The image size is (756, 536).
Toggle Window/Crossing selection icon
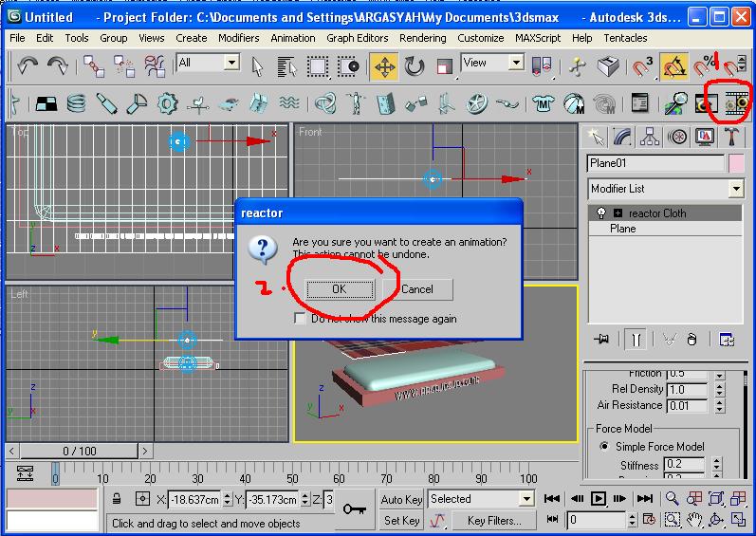[x=348, y=66]
